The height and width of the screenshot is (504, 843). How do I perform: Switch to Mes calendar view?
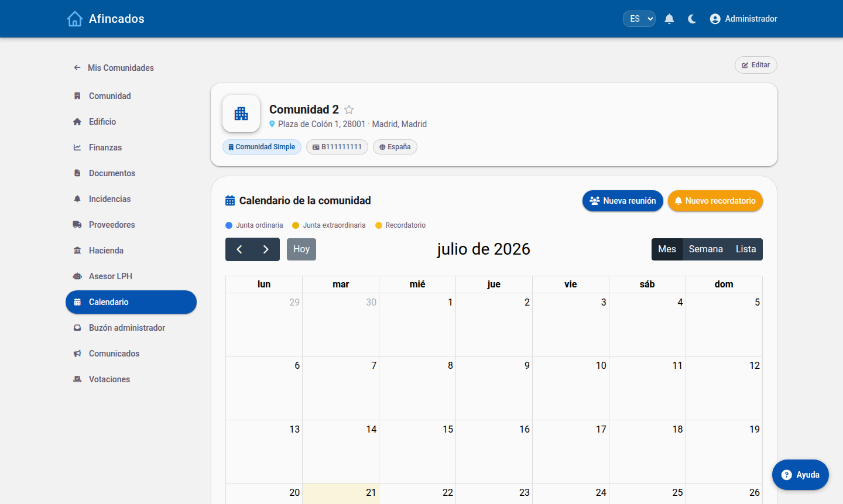667,249
